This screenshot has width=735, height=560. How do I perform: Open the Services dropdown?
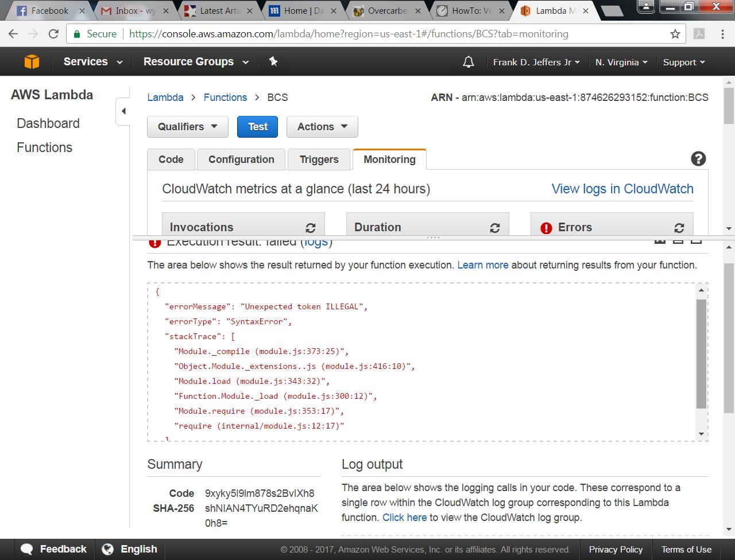pyautogui.click(x=93, y=61)
